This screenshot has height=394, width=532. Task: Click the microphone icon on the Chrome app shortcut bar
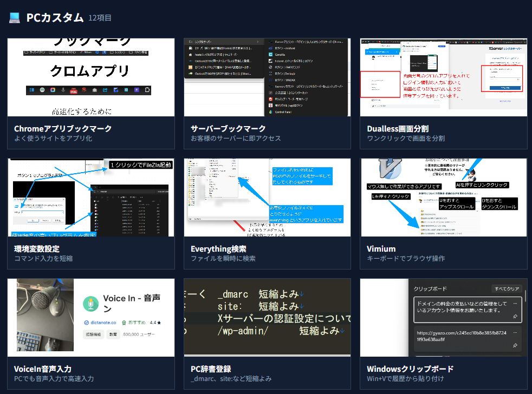tap(63, 90)
